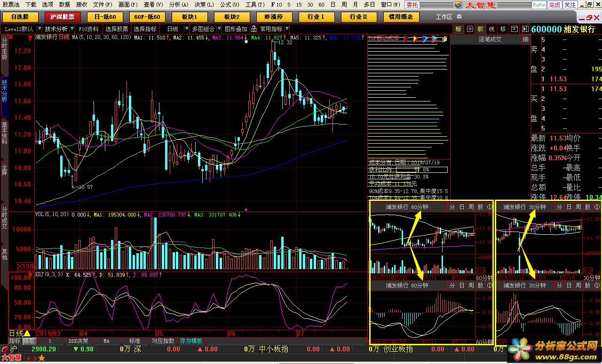The image size is (602, 364).
Task: Click the second cost distribution flag icon
Action: point(416,39)
